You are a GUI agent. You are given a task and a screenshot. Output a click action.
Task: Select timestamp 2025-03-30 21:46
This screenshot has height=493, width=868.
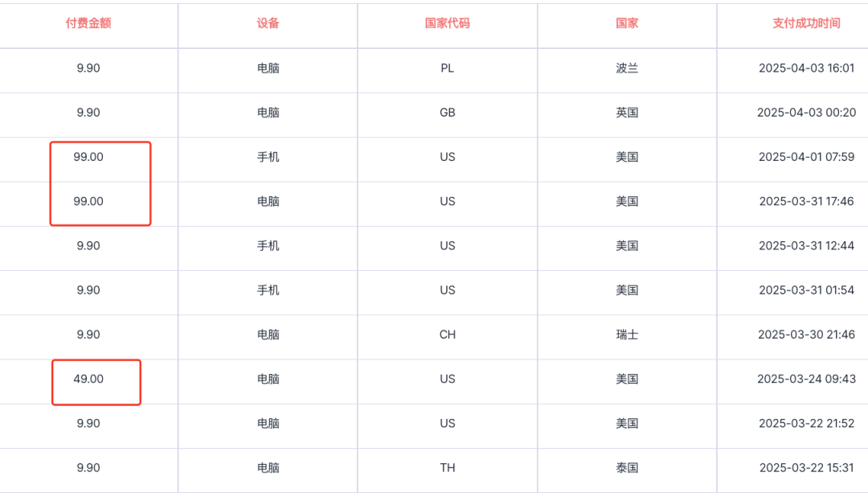807,335
